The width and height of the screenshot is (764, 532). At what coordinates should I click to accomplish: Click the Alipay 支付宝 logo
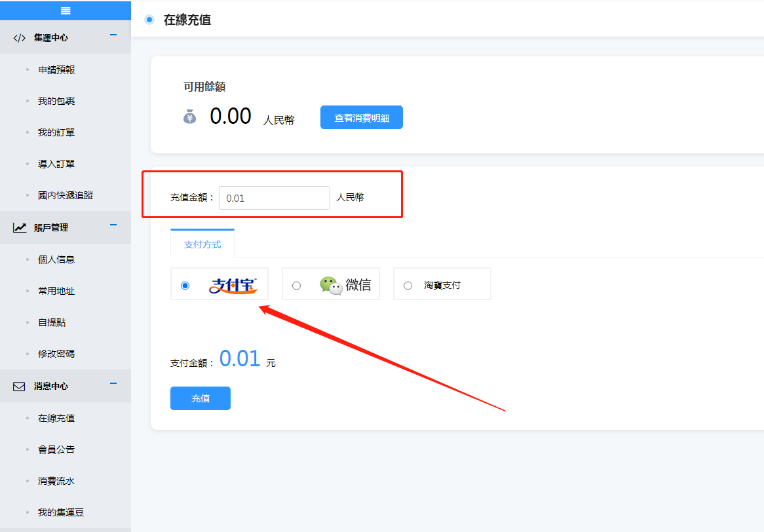(x=233, y=286)
